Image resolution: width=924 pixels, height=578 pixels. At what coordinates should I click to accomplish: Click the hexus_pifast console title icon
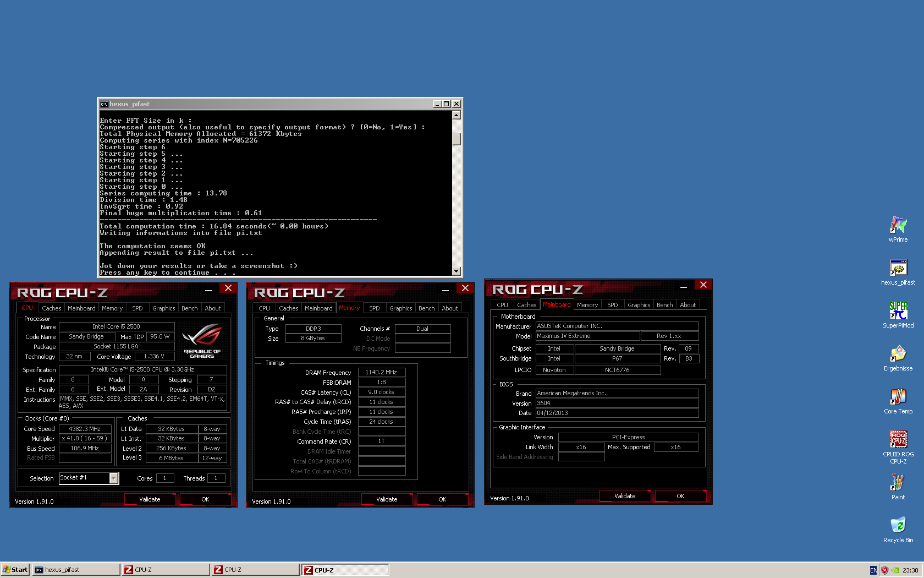[x=104, y=104]
